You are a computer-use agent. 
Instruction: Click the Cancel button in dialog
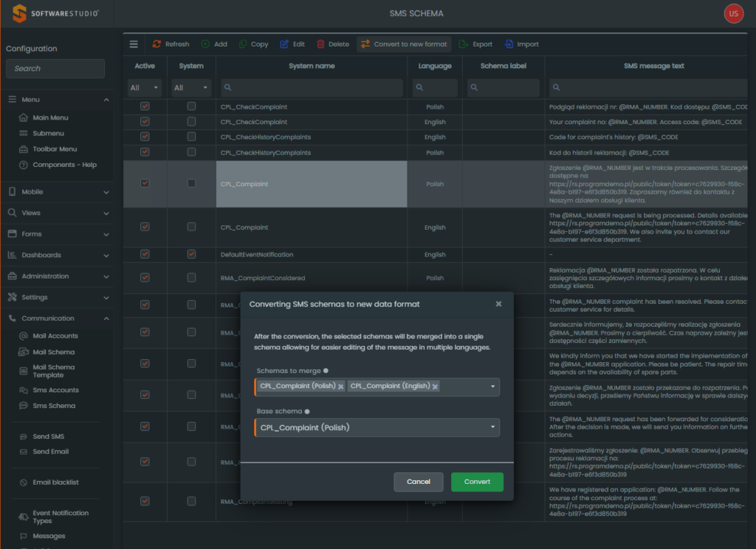coord(418,482)
